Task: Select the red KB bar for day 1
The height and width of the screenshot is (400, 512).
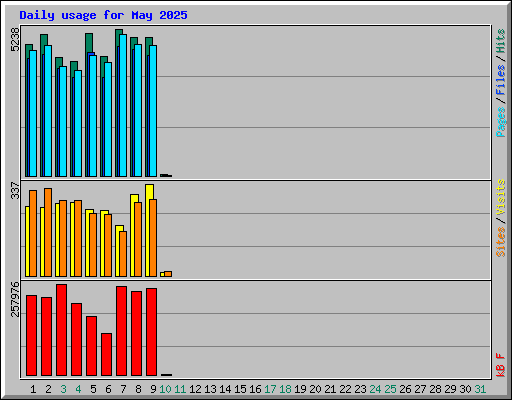Action: [x=31, y=335]
